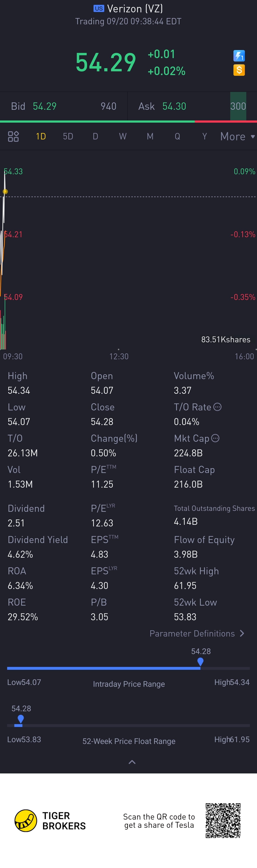This screenshot has width=257, height=868.
Task: Select the 1D chart period tab
Action: coord(41,136)
